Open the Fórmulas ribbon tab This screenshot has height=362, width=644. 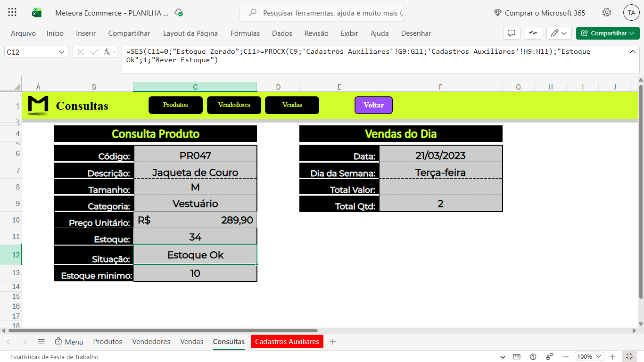(x=245, y=33)
